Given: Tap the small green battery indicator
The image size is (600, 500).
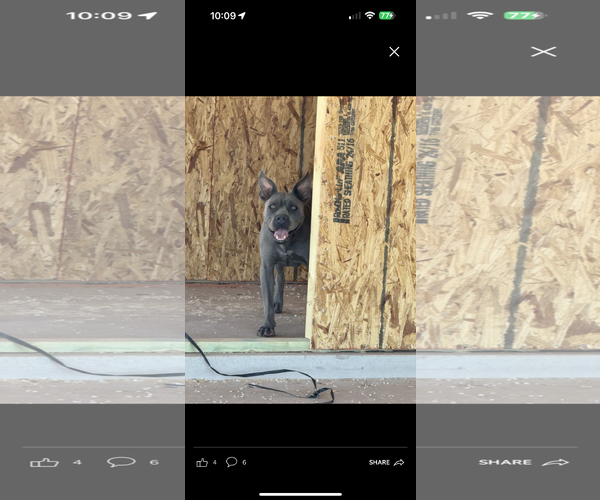Looking at the screenshot, I should click(386, 16).
